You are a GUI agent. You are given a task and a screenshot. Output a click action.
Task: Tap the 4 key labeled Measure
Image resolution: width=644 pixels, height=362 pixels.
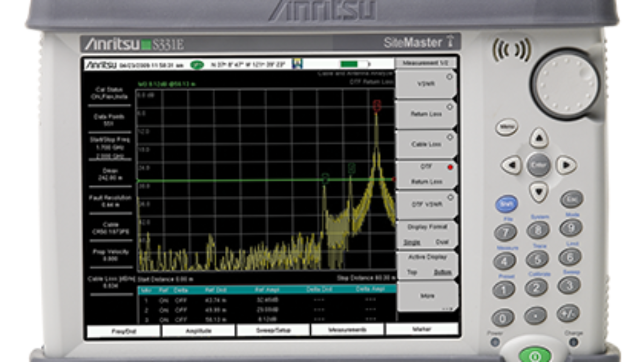point(504,261)
